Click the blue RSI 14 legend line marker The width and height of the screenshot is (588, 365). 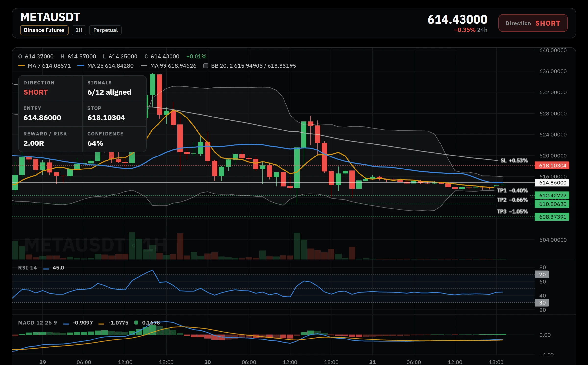46,269
